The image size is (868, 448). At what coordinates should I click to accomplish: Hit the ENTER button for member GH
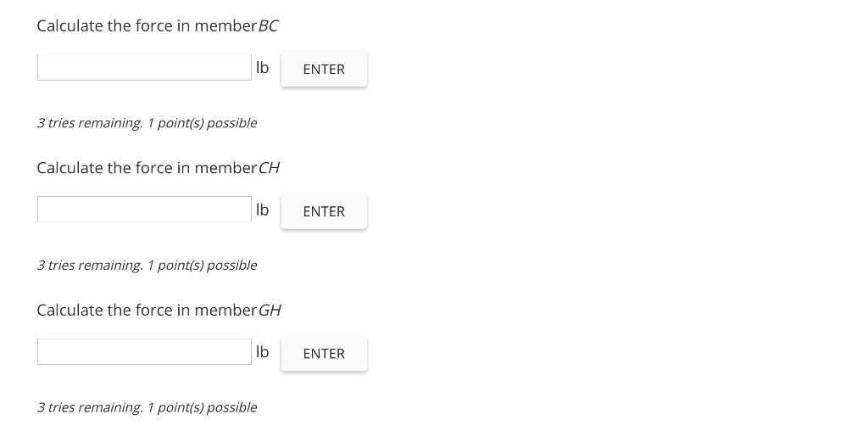(324, 353)
